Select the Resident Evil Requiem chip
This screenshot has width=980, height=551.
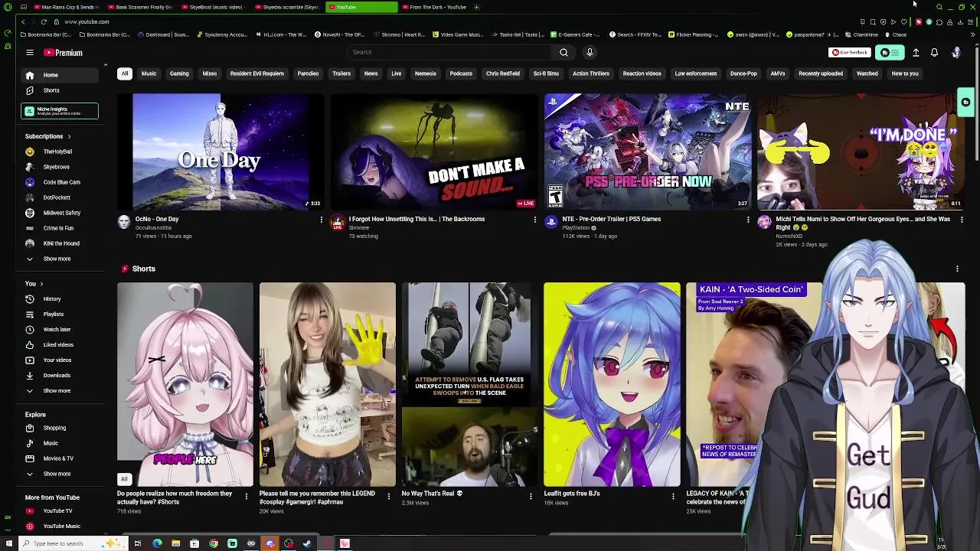[x=257, y=73]
